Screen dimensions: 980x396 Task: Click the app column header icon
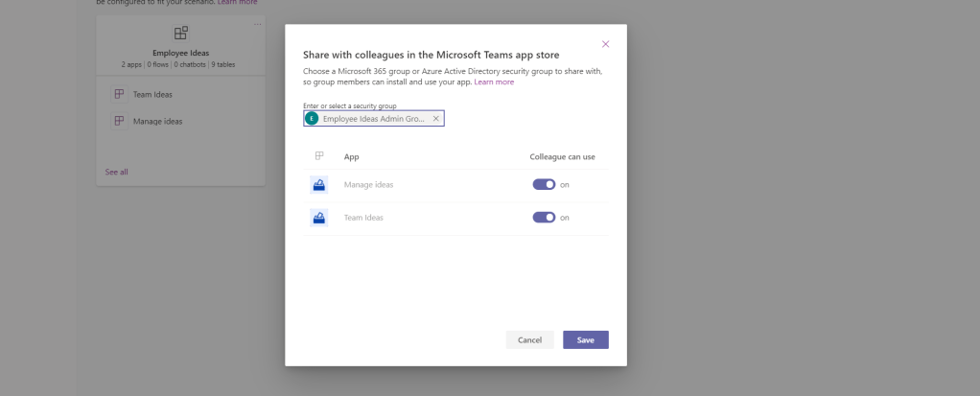pos(319,156)
